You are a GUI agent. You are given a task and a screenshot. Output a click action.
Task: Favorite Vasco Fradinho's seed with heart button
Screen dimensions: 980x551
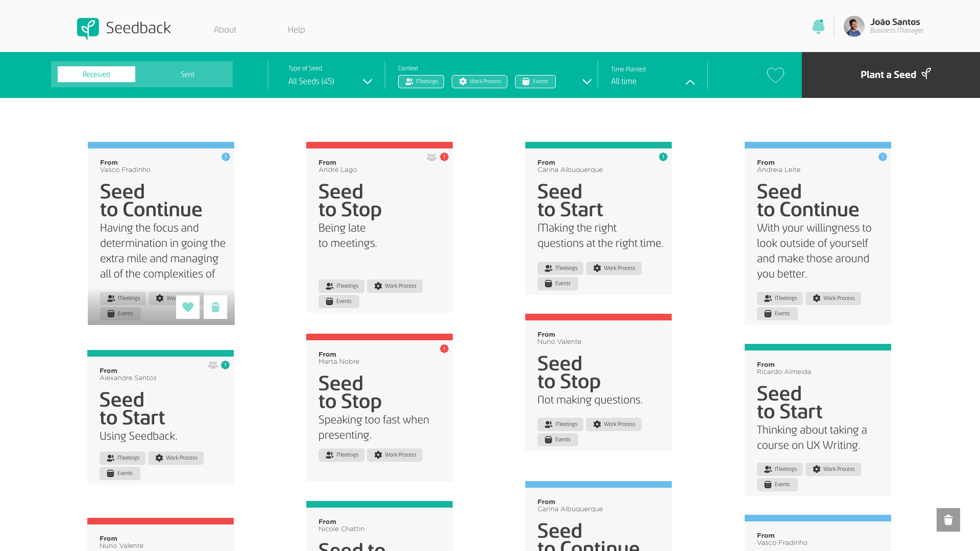coord(188,307)
